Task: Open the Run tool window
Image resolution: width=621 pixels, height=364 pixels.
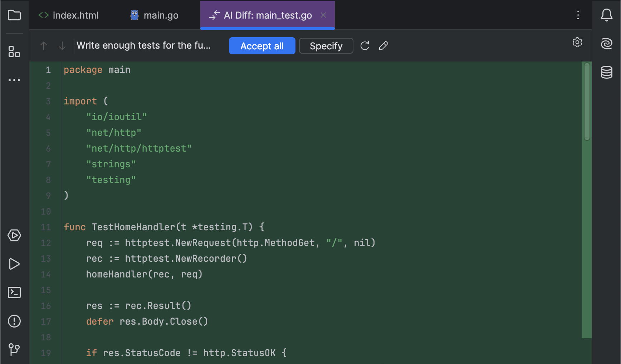Action: (x=14, y=264)
